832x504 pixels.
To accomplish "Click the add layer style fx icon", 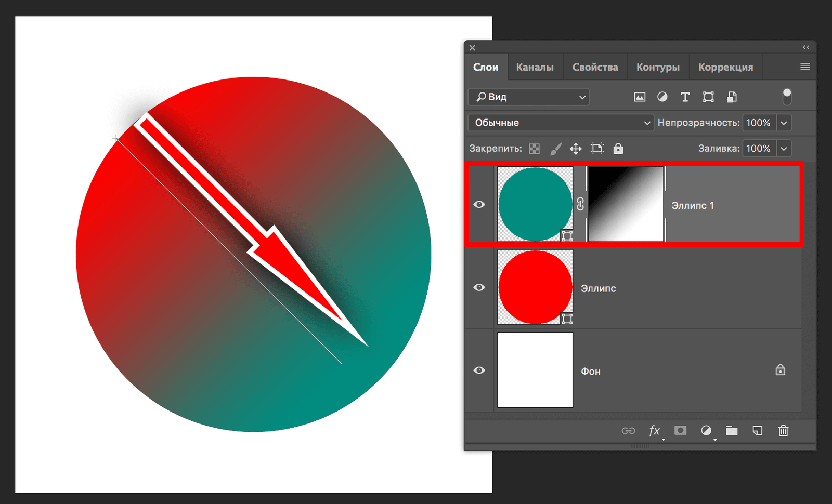I will pos(654,431).
